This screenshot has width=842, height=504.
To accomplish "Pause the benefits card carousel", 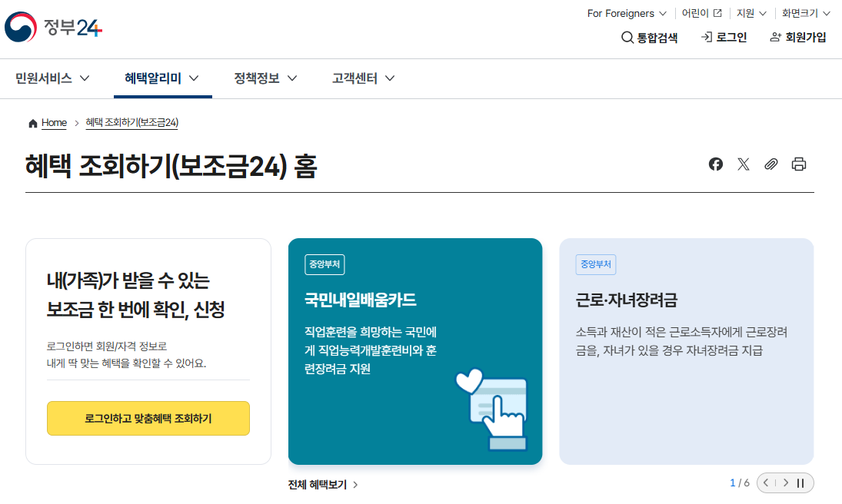I will click(x=800, y=482).
